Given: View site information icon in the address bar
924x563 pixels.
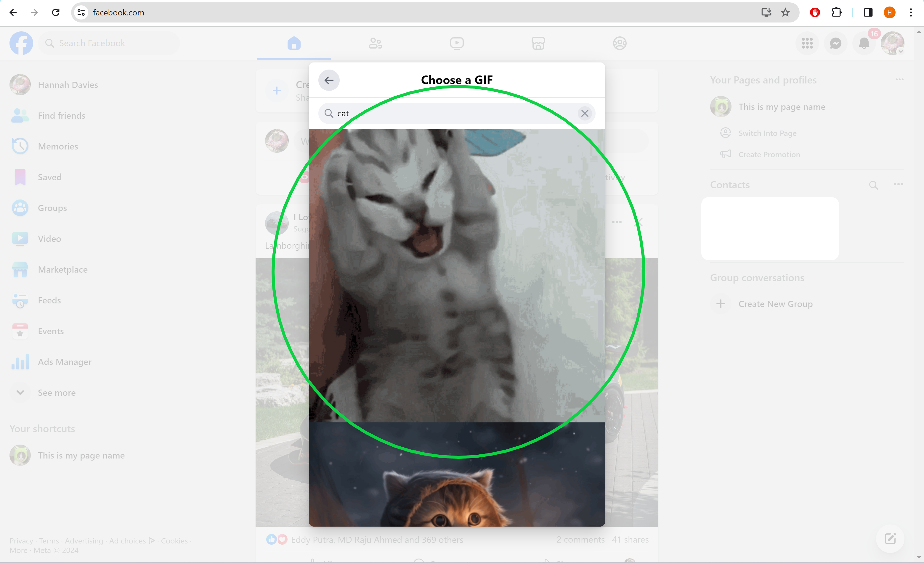Looking at the screenshot, I should click(81, 12).
